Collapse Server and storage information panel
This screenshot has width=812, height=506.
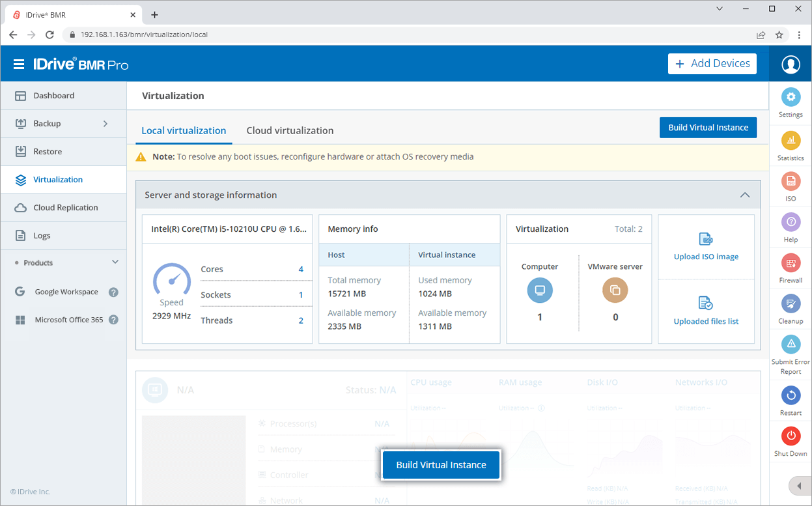[745, 195]
